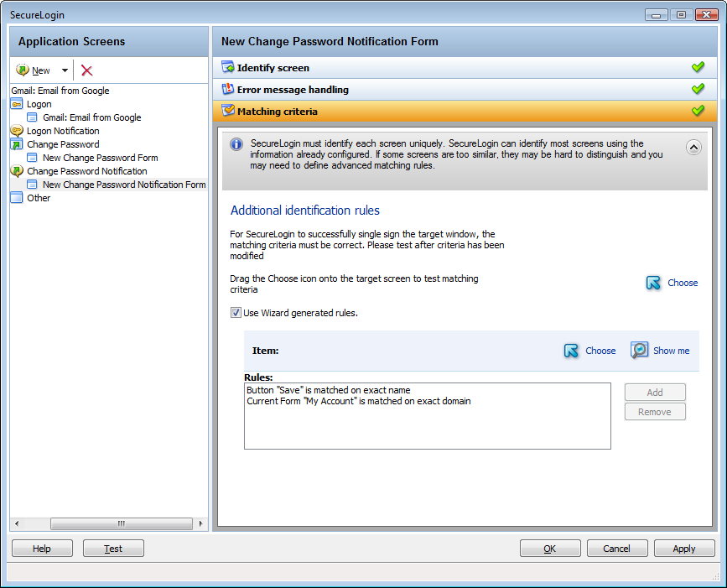
Task: Click the New screen toolbar icon
Action: click(x=23, y=70)
